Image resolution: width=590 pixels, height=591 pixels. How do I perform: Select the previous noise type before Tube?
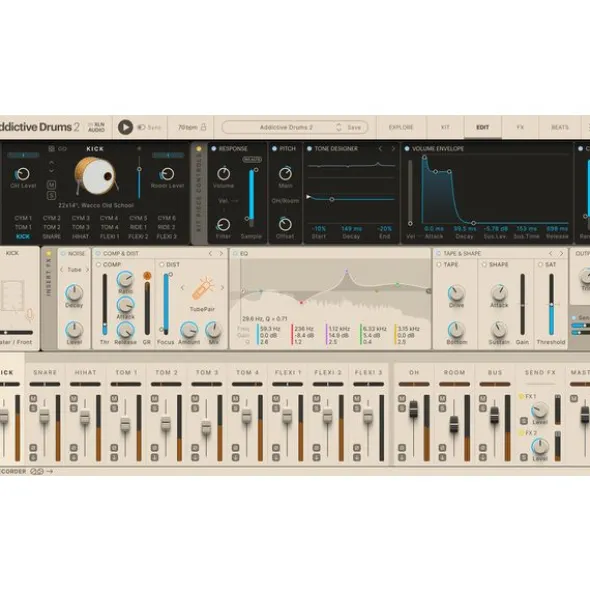pyautogui.click(x=62, y=270)
